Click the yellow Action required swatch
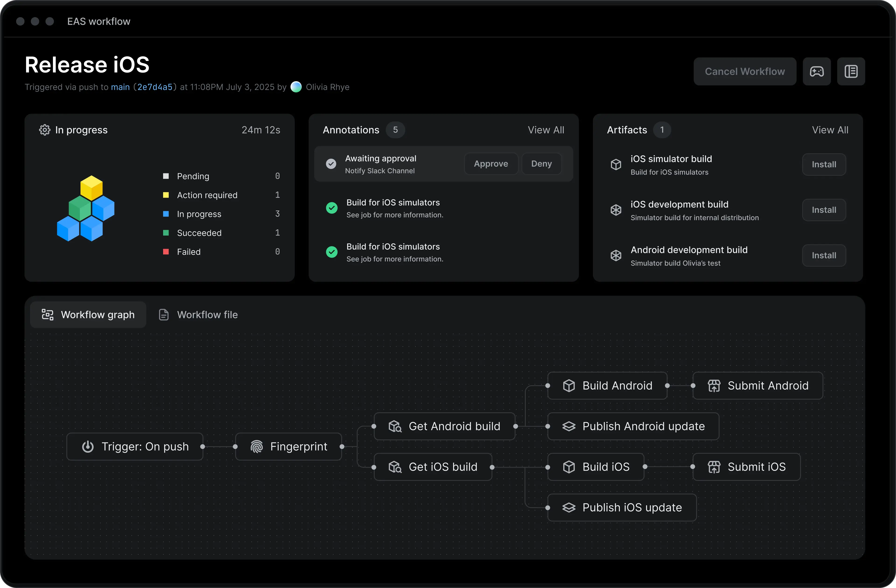This screenshot has height=588, width=896. coord(166,195)
